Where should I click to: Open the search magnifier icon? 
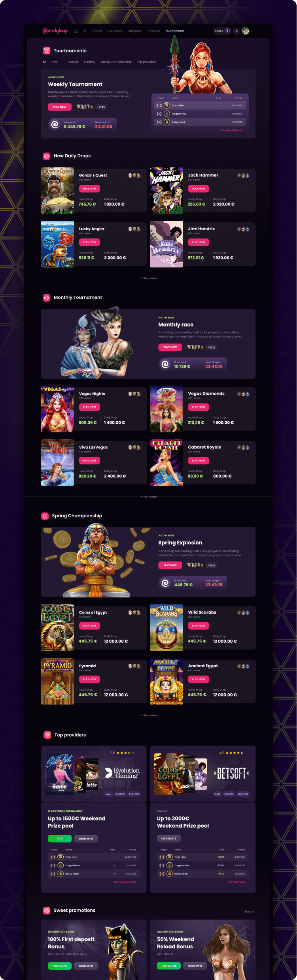click(85, 31)
